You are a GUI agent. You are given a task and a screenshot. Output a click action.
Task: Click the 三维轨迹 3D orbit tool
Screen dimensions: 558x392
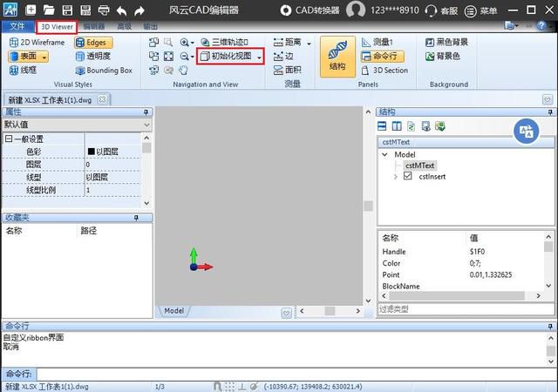pyautogui.click(x=224, y=43)
